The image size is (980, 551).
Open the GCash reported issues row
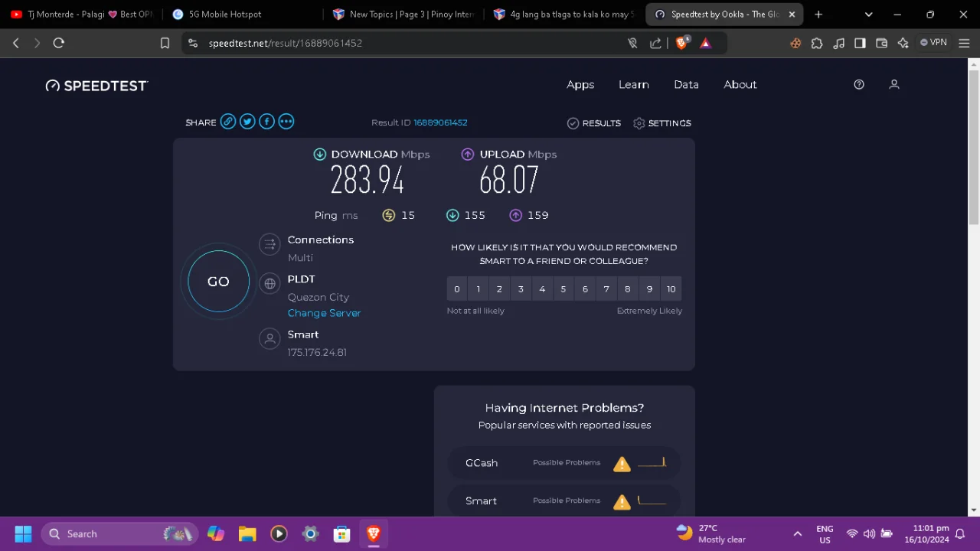564,463
